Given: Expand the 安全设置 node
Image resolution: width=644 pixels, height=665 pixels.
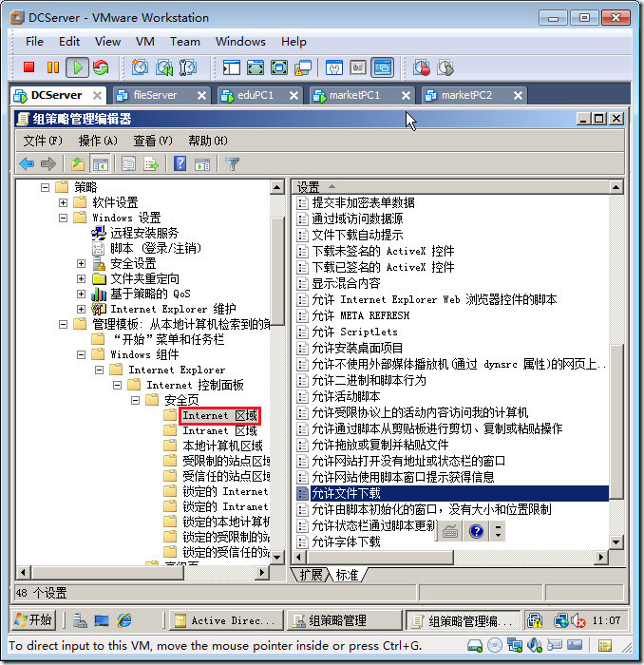Looking at the screenshot, I should tap(82, 263).
